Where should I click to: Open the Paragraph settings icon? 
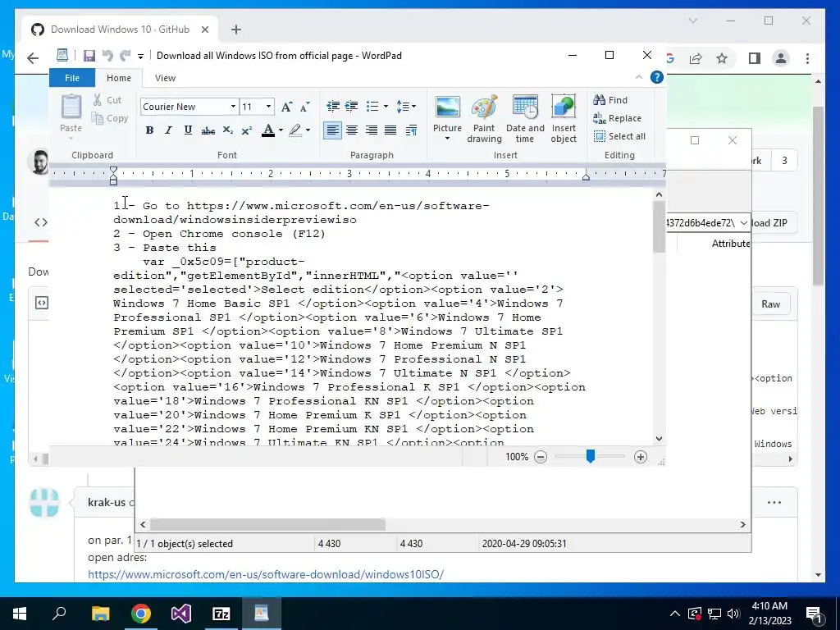pos(412,130)
